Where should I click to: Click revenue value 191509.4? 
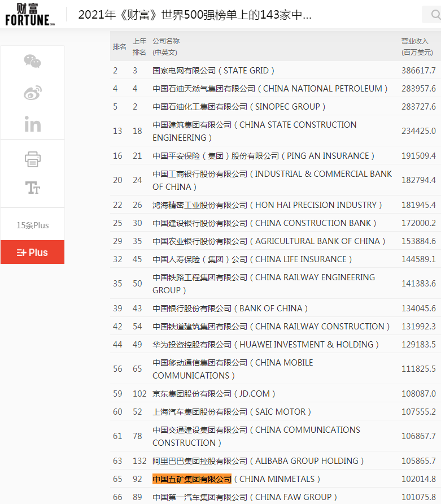coord(418,155)
